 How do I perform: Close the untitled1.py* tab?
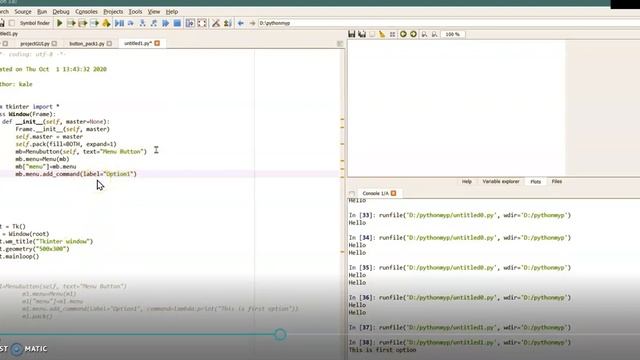[x=157, y=43]
